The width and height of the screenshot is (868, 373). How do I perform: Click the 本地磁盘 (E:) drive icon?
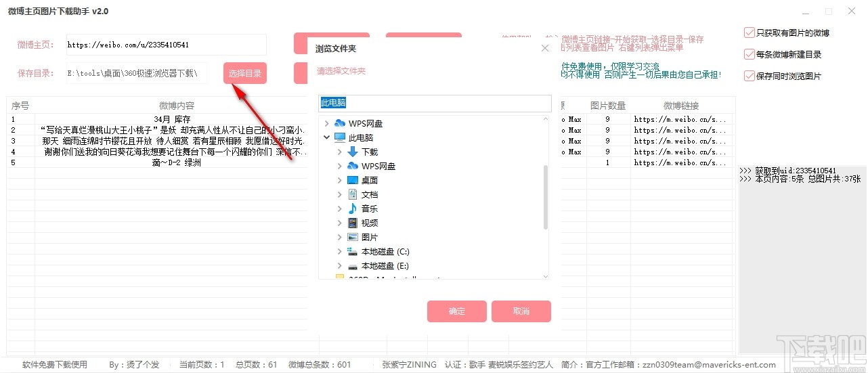point(352,265)
